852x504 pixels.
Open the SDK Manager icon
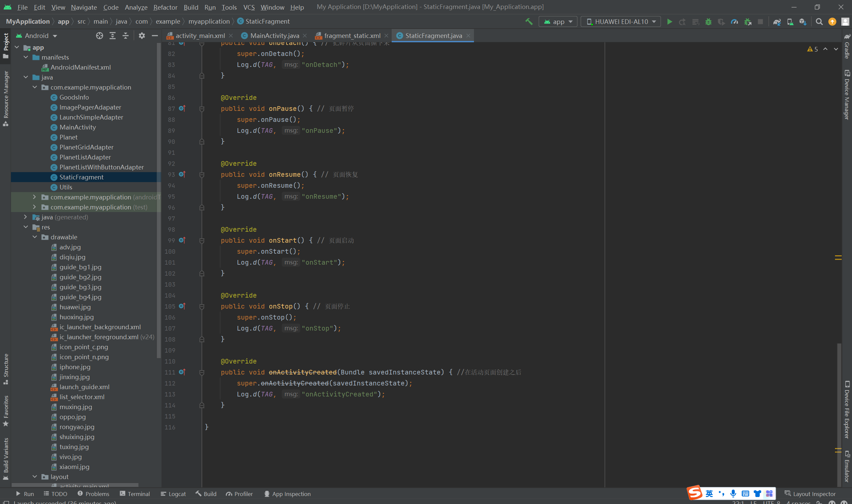pos(803,21)
